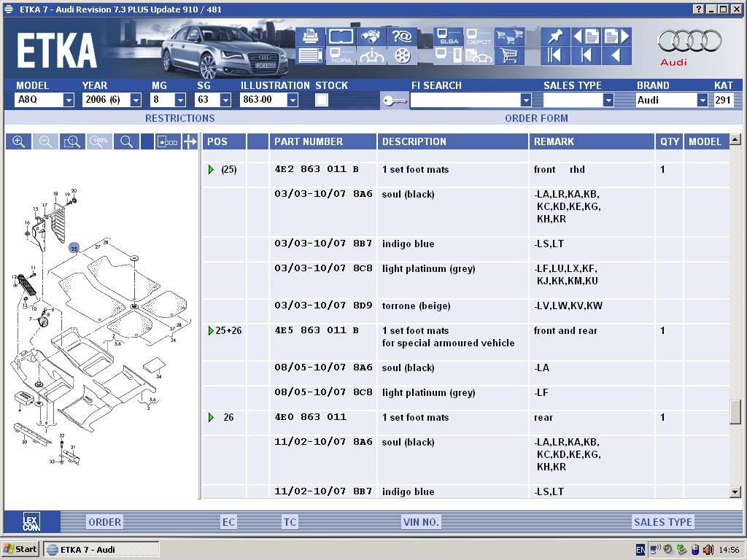The image size is (747, 560).
Task: Open the ORDER FORM tab
Action: [x=536, y=118]
